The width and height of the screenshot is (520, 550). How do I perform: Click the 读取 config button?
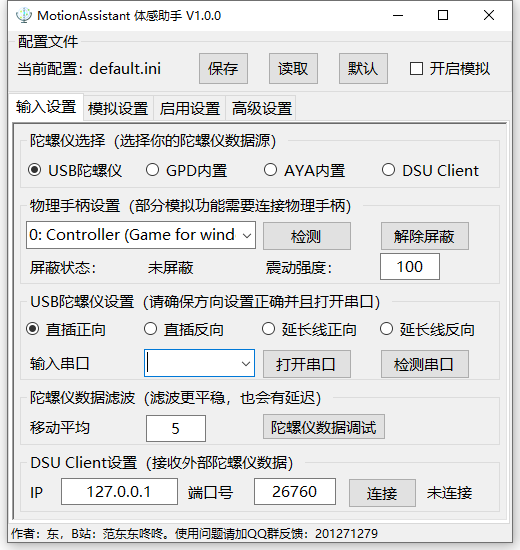coord(293,68)
